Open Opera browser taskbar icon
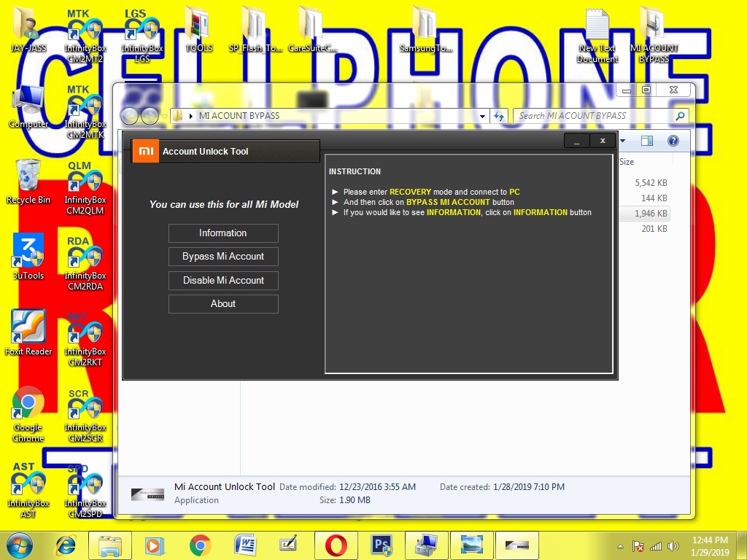Image resolution: width=747 pixels, height=560 pixels. (x=336, y=545)
